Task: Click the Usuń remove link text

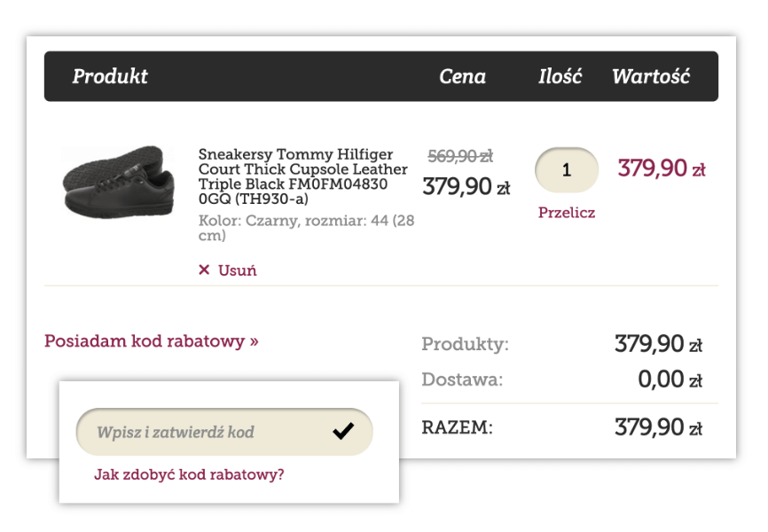Action: tap(238, 270)
